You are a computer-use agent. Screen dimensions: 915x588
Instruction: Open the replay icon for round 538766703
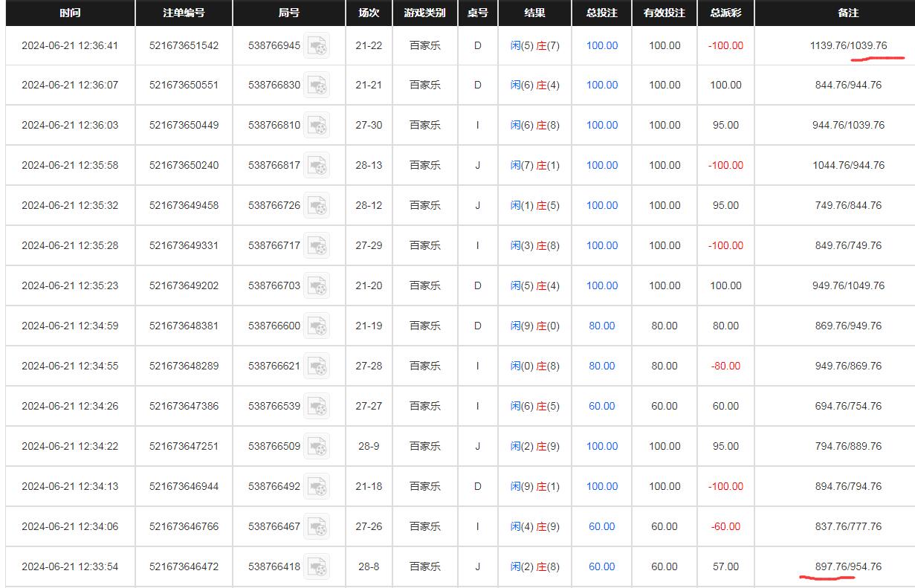pos(317,286)
